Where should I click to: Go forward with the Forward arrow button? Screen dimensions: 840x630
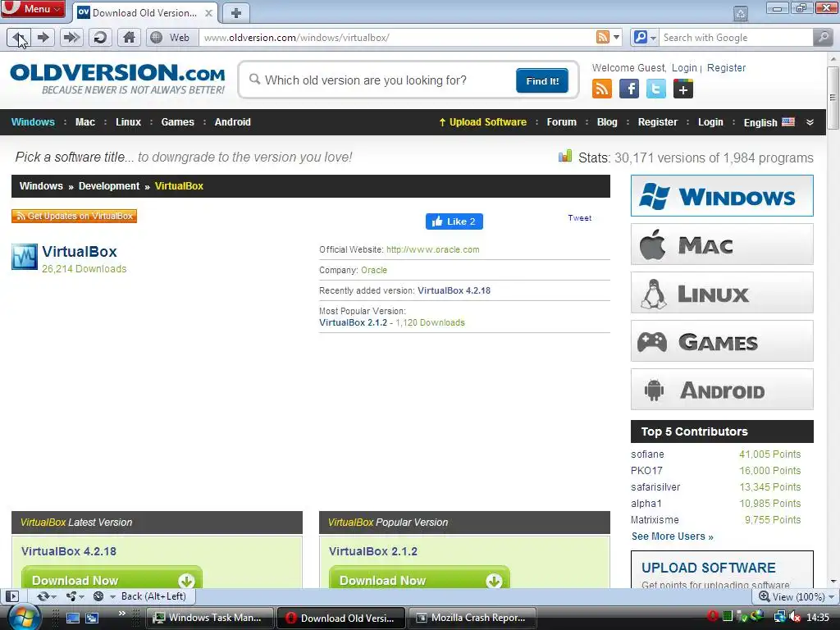click(44, 38)
